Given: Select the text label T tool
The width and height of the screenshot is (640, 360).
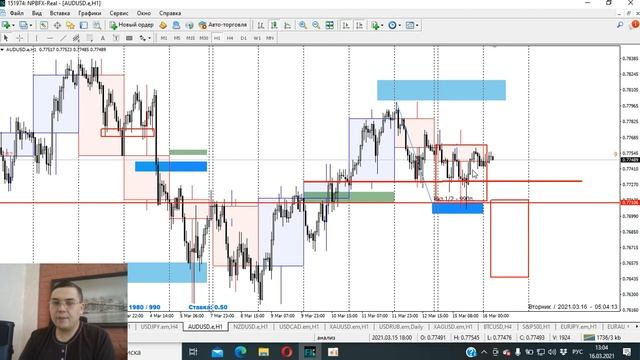Looking at the screenshot, I should pyautogui.click(x=116, y=38).
